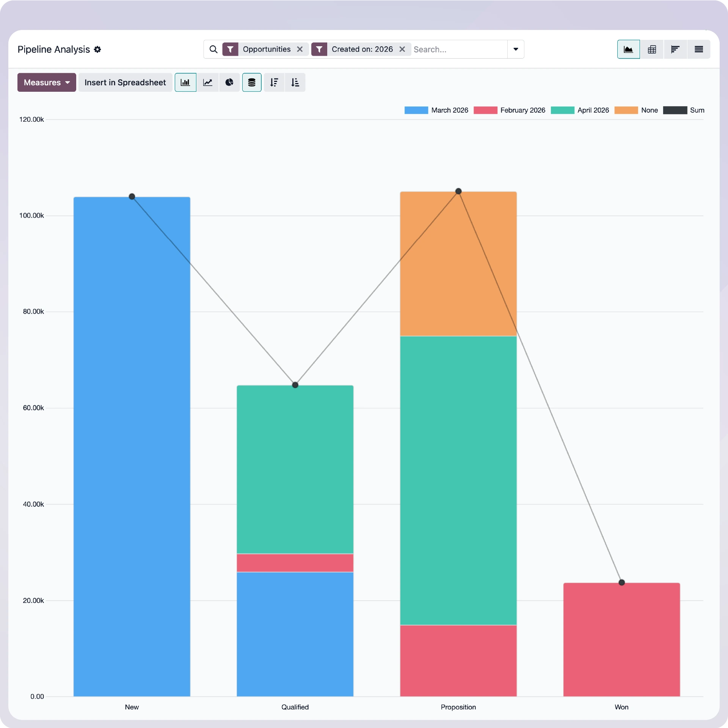Click Insert in Spreadsheet button
This screenshot has height=728, width=728.
click(125, 82)
